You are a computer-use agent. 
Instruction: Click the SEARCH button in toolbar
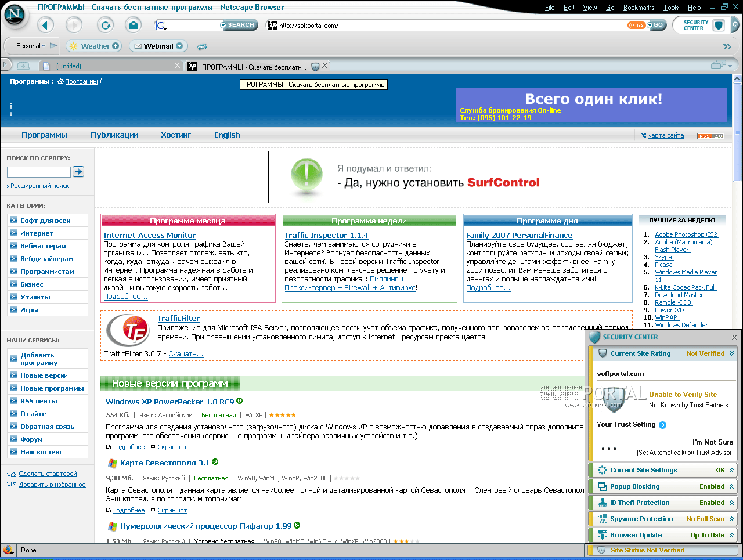(x=238, y=25)
